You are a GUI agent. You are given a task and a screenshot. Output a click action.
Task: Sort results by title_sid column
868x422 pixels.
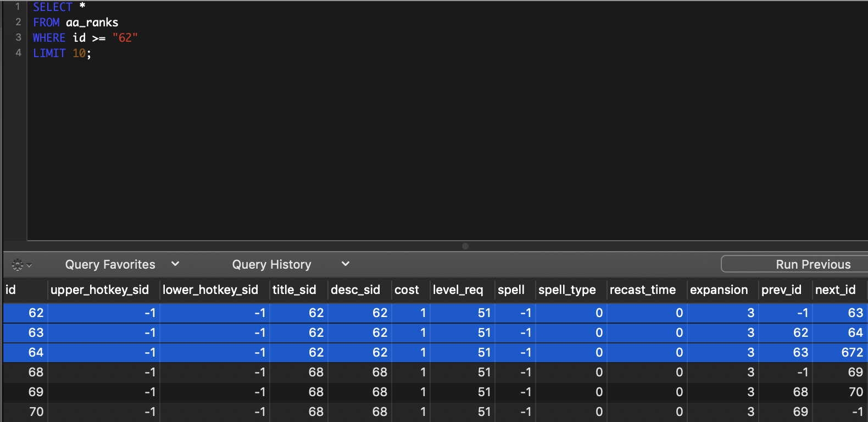click(x=294, y=290)
